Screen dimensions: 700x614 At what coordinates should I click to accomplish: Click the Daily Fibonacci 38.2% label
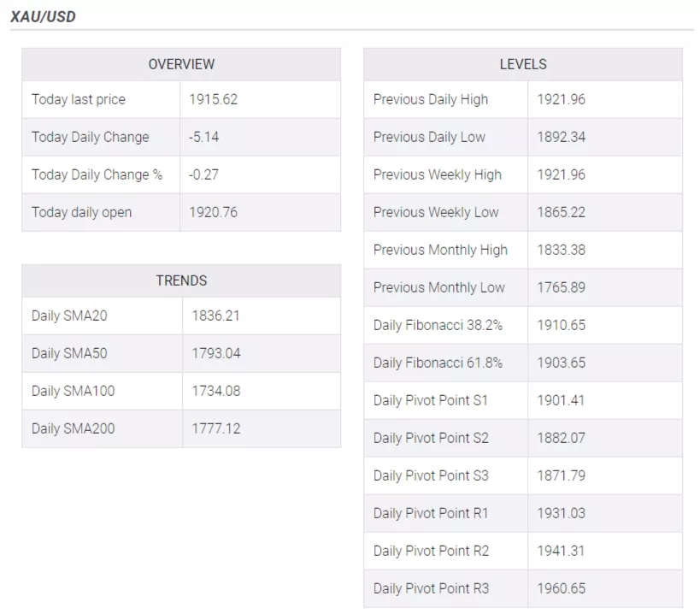pos(438,325)
